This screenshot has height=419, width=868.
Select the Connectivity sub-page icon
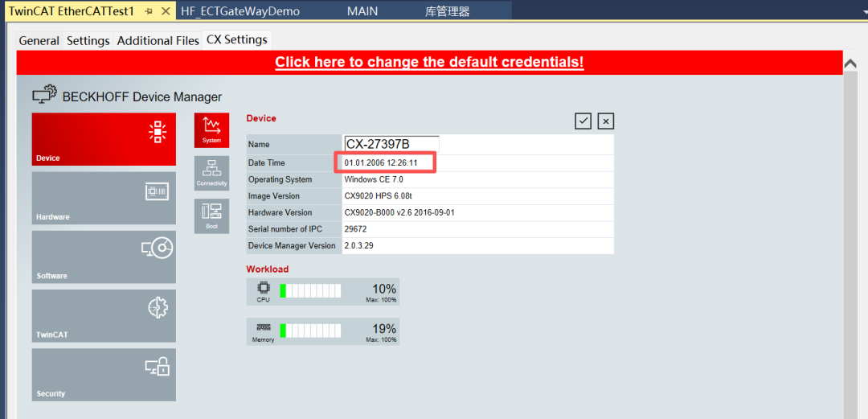click(211, 173)
